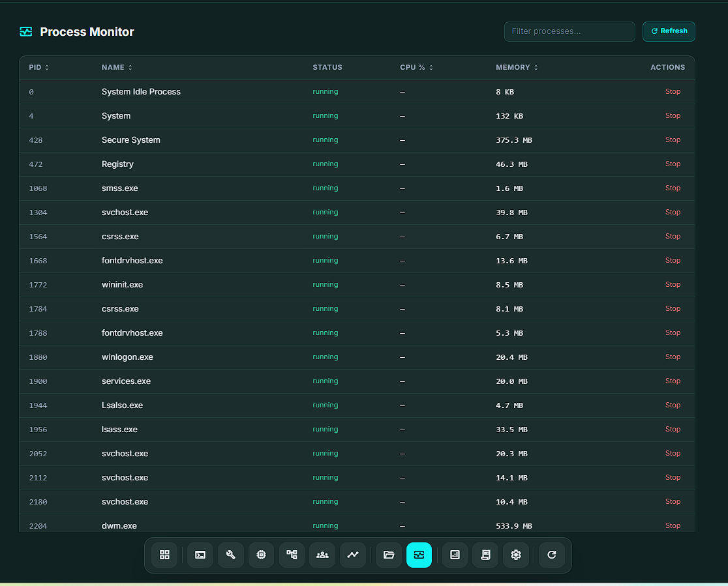The image size is (728, 586).
Task: Sort by MEMORY column header
Action: coord(517,68)
